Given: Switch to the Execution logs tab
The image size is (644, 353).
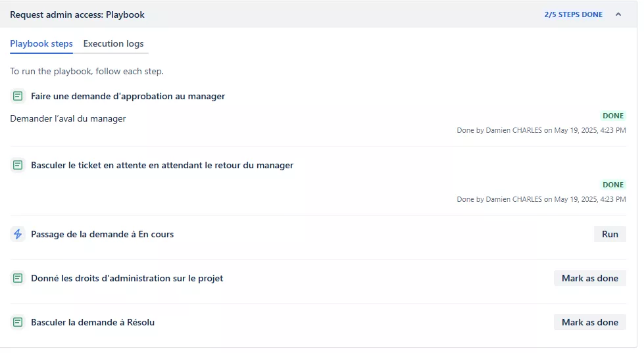Looking at the screenshot, I should [113, 43].
